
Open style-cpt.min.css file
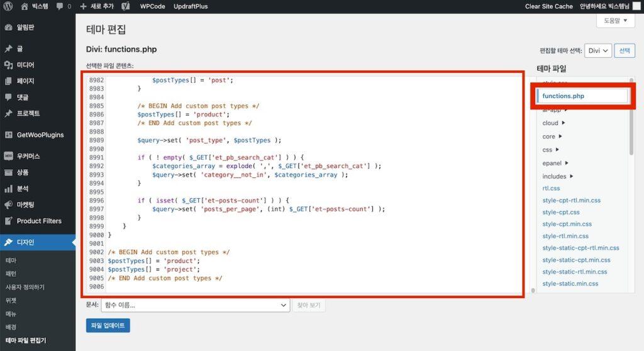[567, 224]
